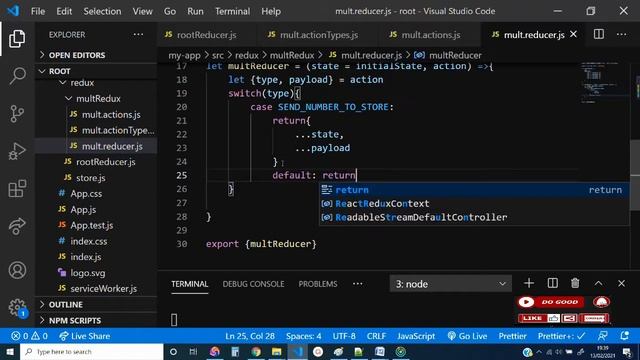Click Live Share in the status bar

pyautogui.click(x=85, y=336)
